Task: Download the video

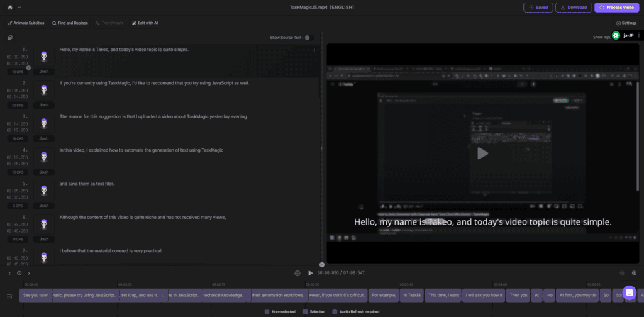Action: coord(574,8)
